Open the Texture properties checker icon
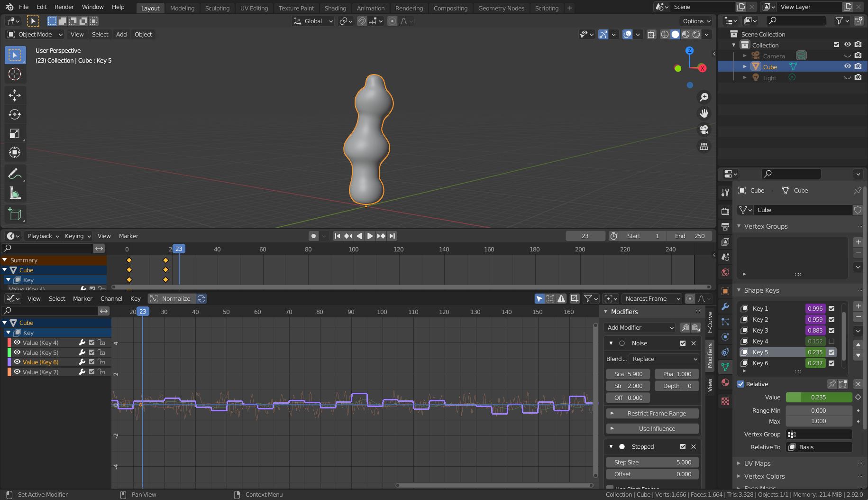The height and width of the screenshot is (500, 868). click(725, 401)
